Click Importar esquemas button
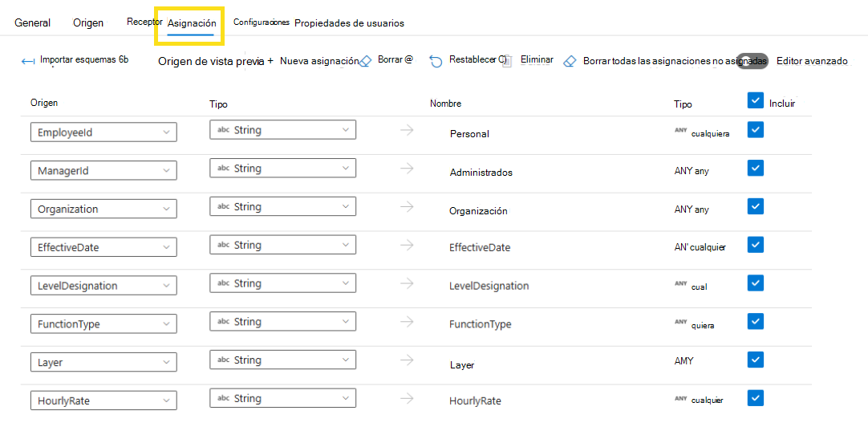The height and width of the screenshot is (427, 868). point(83,60)
